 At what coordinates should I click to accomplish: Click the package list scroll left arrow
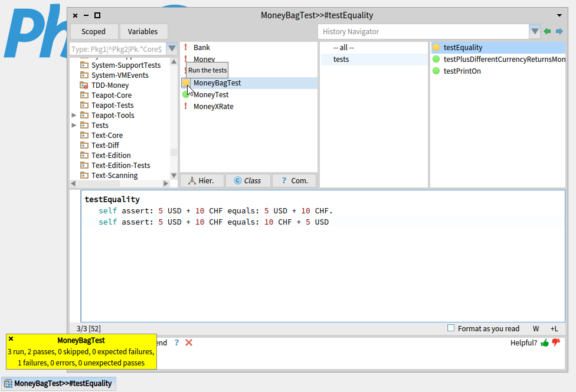(73, 183)
